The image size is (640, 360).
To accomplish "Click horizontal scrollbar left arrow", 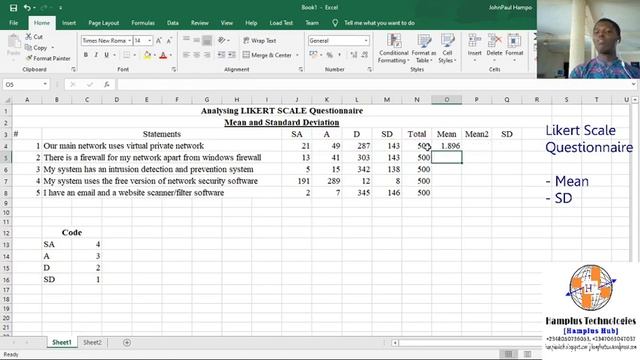I will coord(395,342).
